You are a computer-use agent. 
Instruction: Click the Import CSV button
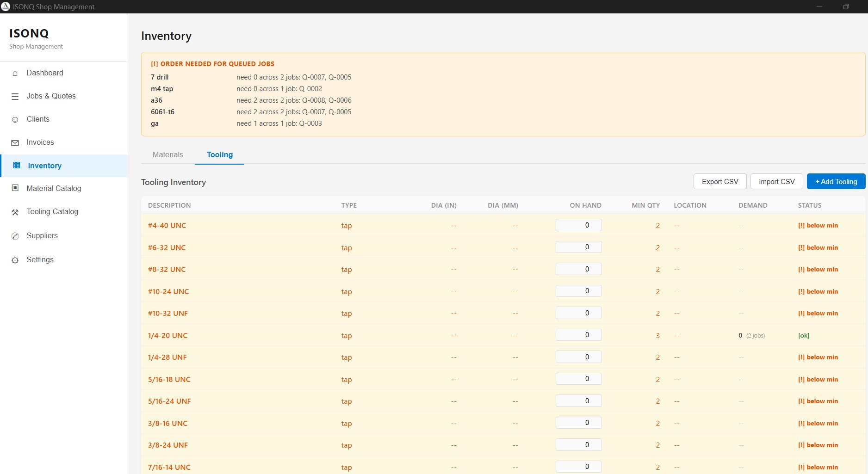click(776, 181)
